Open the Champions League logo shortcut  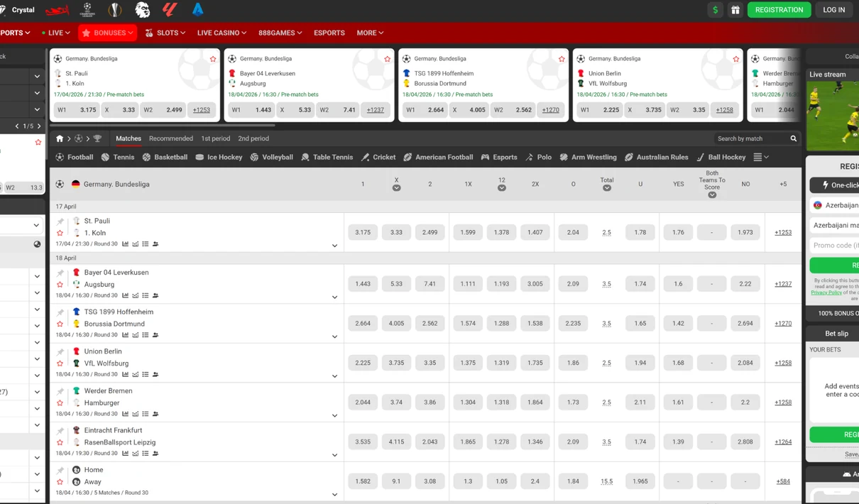pos(87,10)
